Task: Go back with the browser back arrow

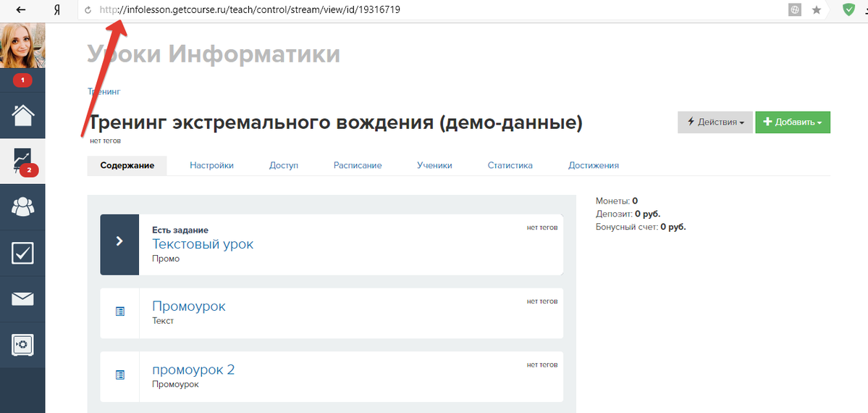Action: (x=21, y=10)
